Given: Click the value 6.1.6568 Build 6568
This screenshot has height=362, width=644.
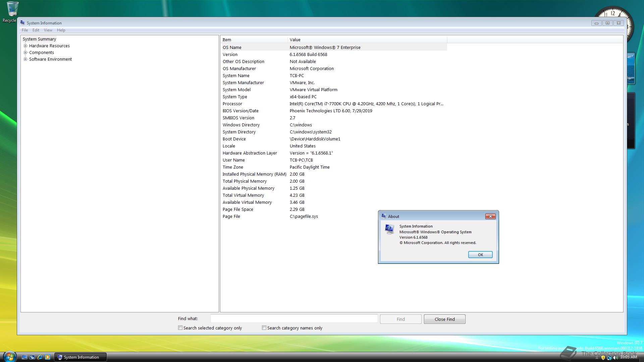Looking at the screenshot, I should click(308, 54).
